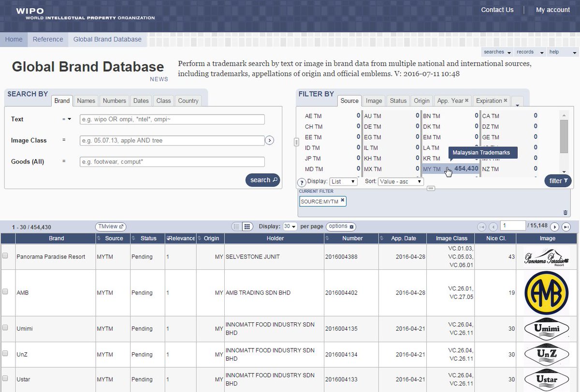Tick checkbox for the Umimi row
580x392 pixels.
pos(5,327)
